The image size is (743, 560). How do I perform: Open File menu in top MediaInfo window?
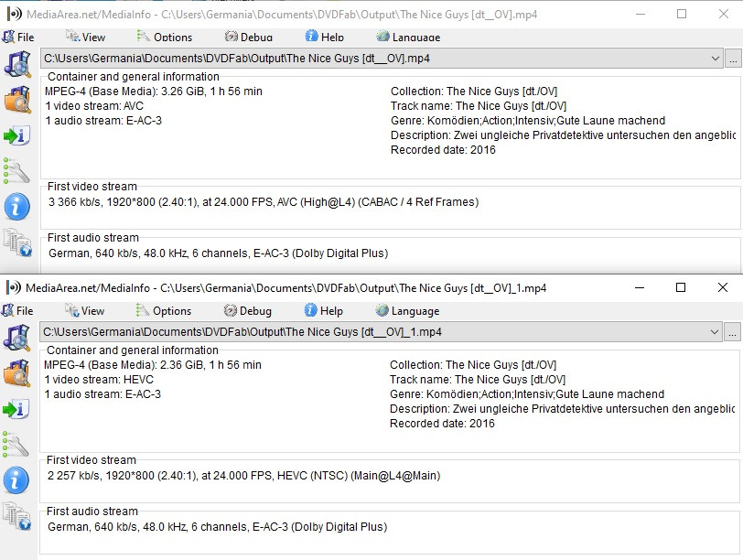(x=18, y=37)
